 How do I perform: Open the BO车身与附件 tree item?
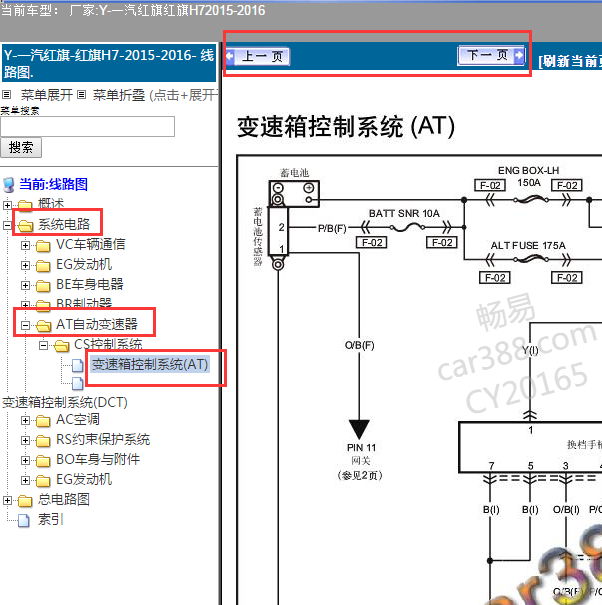click(x=98, y=460)
